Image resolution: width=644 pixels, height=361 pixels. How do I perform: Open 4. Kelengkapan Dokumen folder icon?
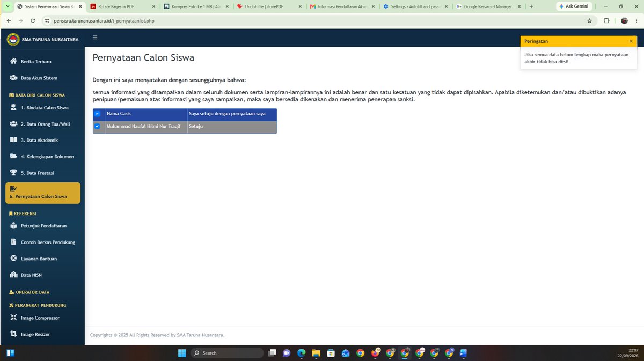tap(13, 157)
